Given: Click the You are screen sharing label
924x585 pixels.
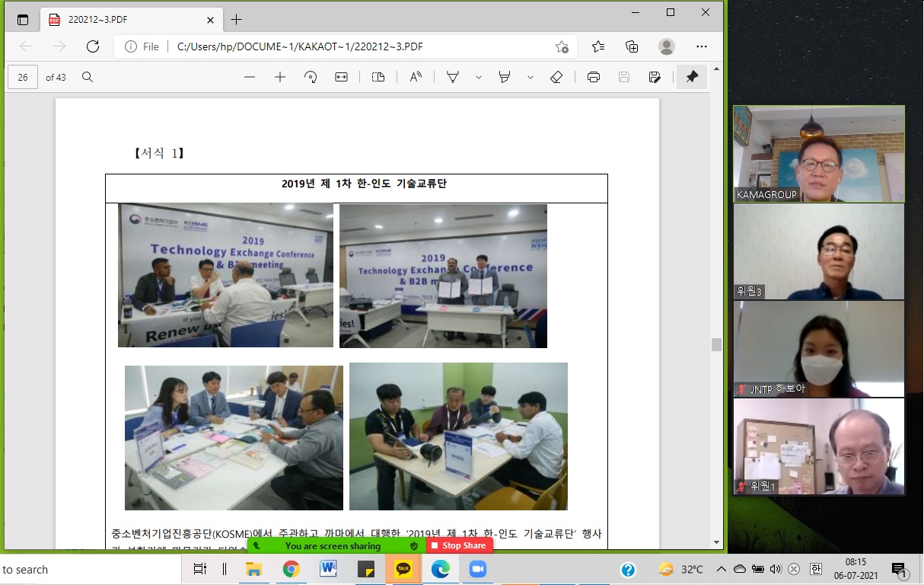Looking at the screenshot, I should (333, 546).
